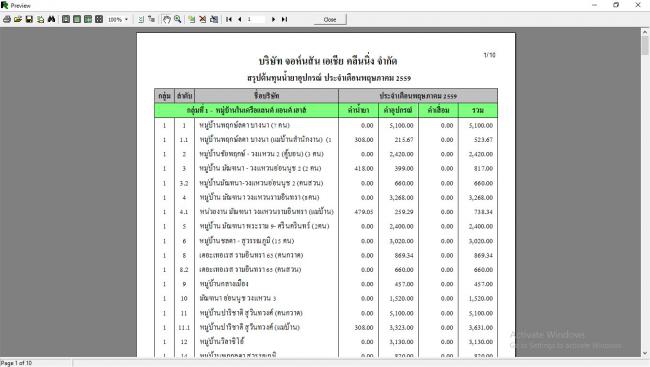Screen dimensions: 650x367
Task: Click the total 457.00 in row 9
Action: pyautogui.click(x=483, y=284)
